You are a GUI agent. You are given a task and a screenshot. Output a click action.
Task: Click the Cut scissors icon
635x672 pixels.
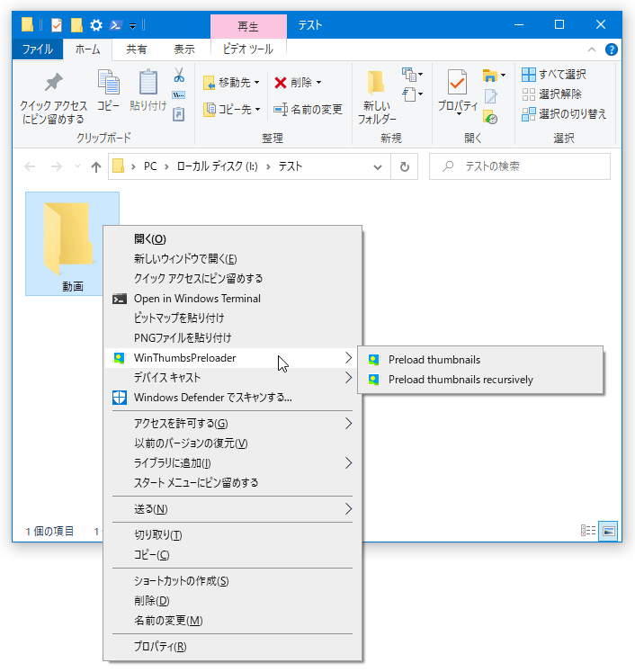pyautogui.click(x=179, y=75)
